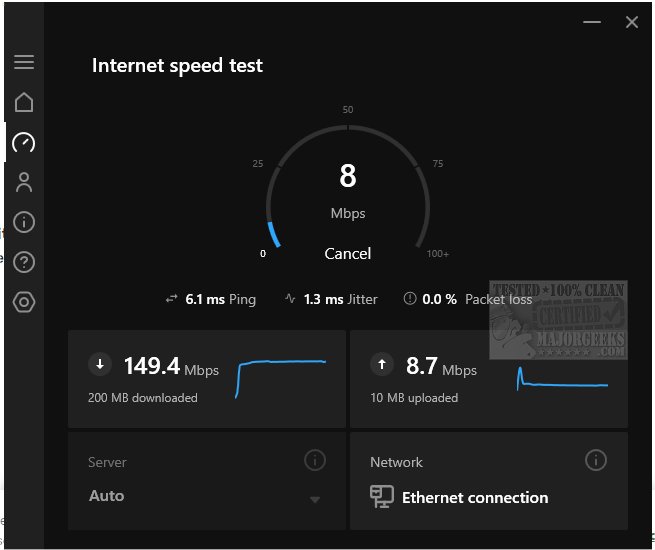Viewport: 655px width, 550px height.
Task: Expand the Server Auto dropdown arrow
Action: pos(315,499)
